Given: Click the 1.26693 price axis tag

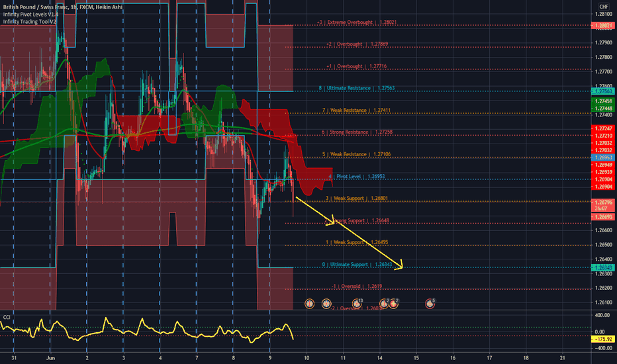Looking at the screenshot, I should (603, 217).
